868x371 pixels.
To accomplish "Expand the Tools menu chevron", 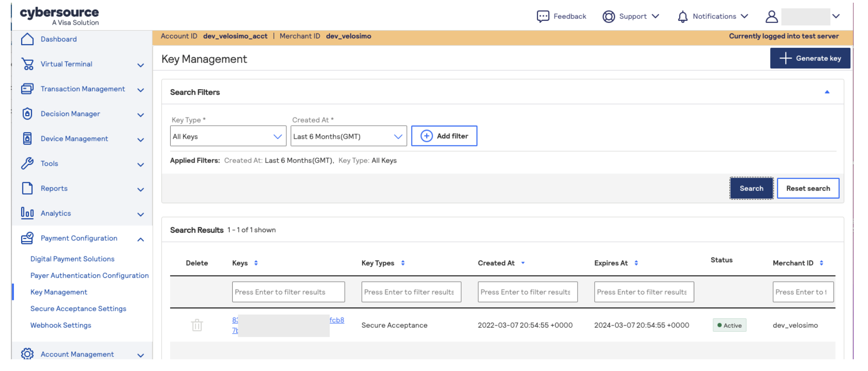I will tap(140, 165).
